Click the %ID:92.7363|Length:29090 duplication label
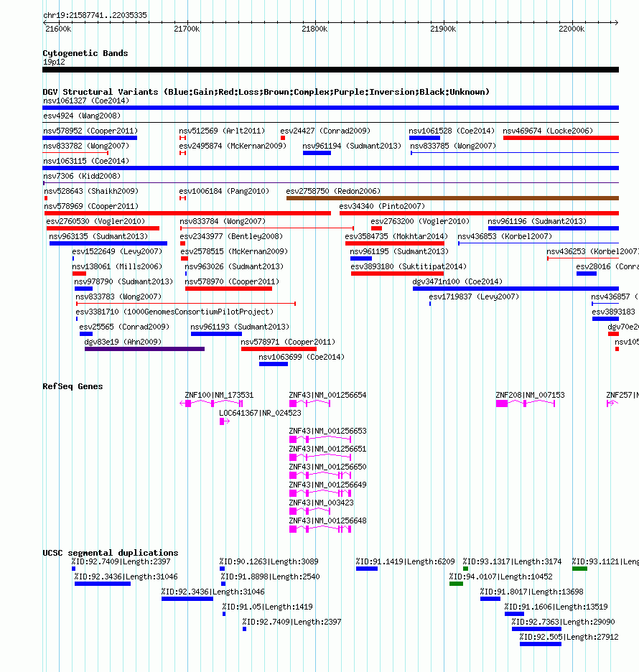The image size is (639, 672). click(563, 622)
